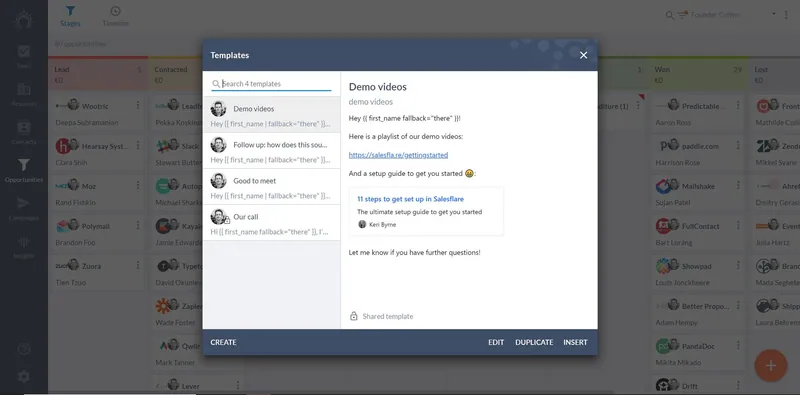Click the Contacted stage header
Image resolution: width=800 pixels, height=395 pixels.
(x=176, y=75)
